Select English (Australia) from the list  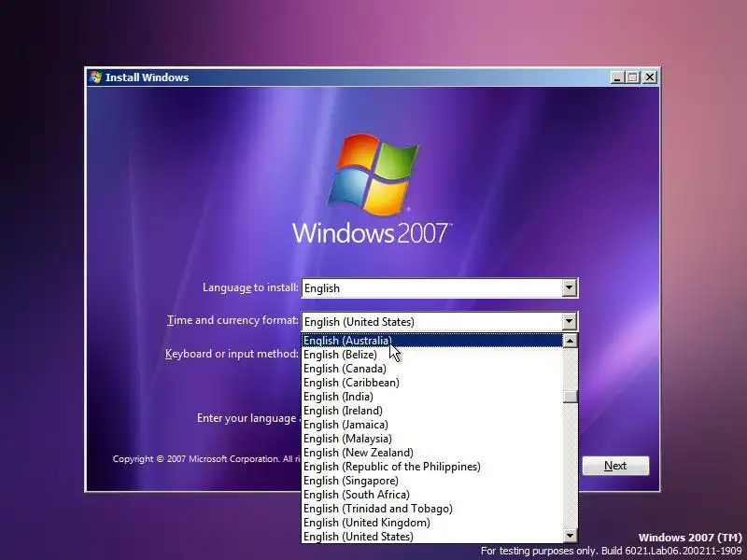pos(432,341)
